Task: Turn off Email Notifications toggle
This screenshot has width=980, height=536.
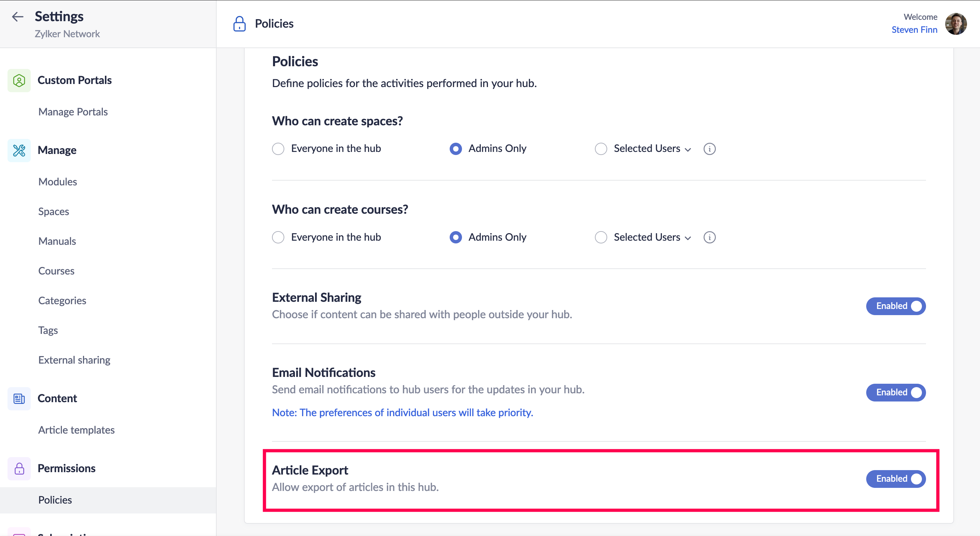Action: tap(896, 392)
